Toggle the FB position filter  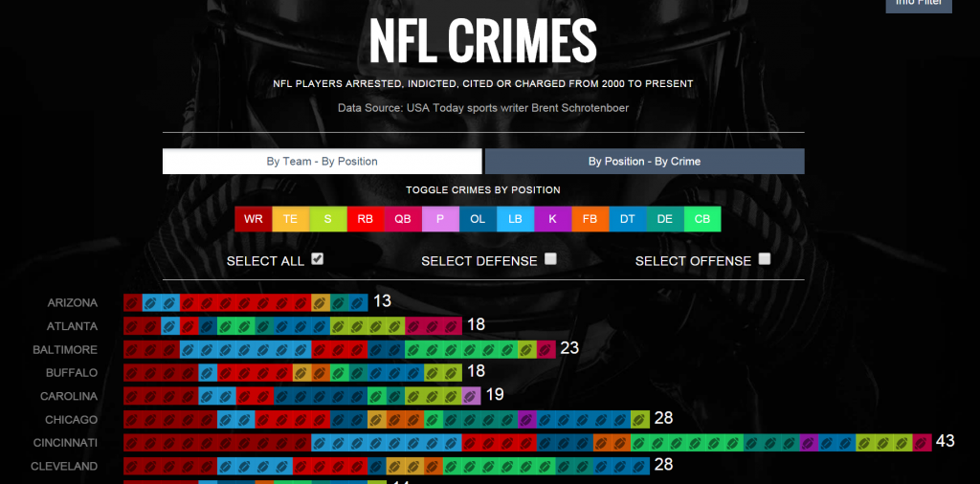pos(590,219)
